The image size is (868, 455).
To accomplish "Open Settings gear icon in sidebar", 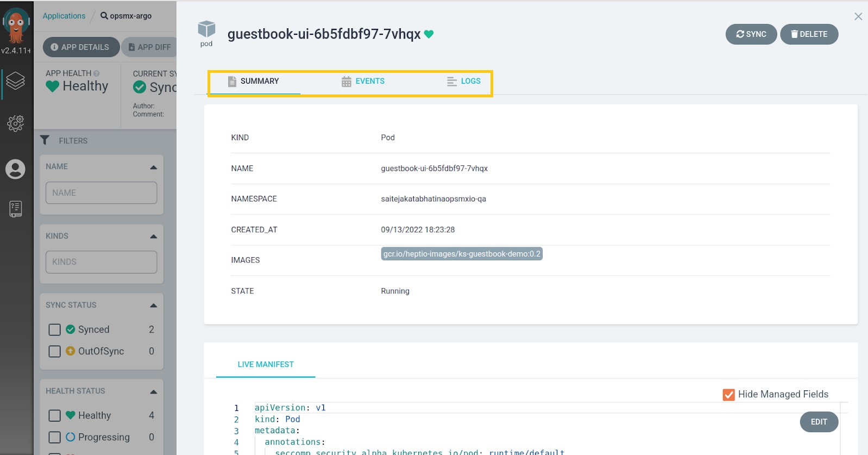I will 16,123.
